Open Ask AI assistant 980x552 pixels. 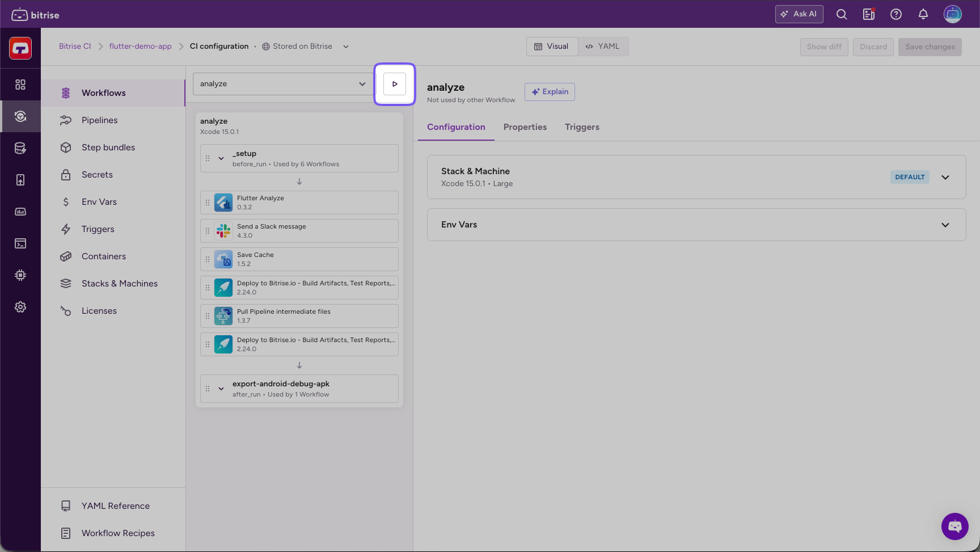(799, 14)
